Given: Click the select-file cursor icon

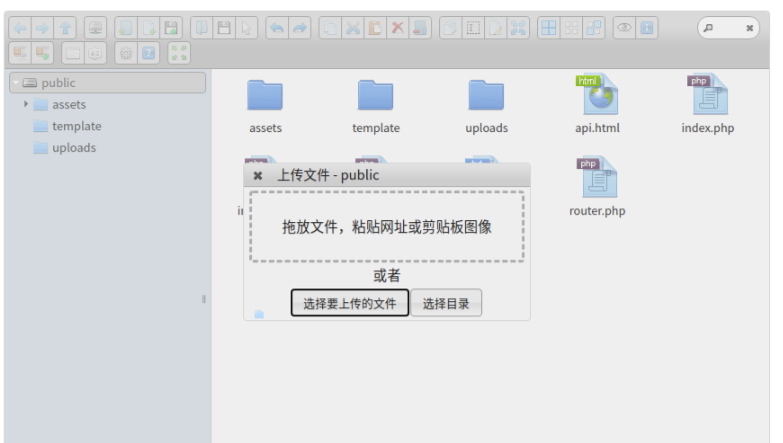Looking at the screenshot, I should point(246,28).
